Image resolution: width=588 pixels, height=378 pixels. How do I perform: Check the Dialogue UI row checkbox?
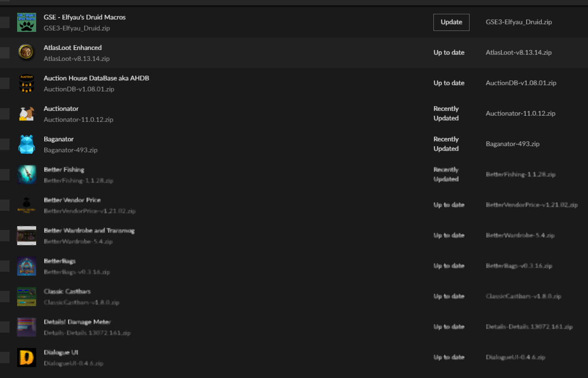(x=4, y=358)
